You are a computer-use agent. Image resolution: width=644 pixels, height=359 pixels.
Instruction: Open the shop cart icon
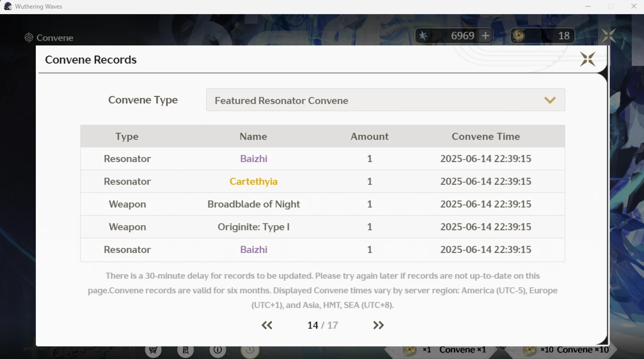point(153,350)
